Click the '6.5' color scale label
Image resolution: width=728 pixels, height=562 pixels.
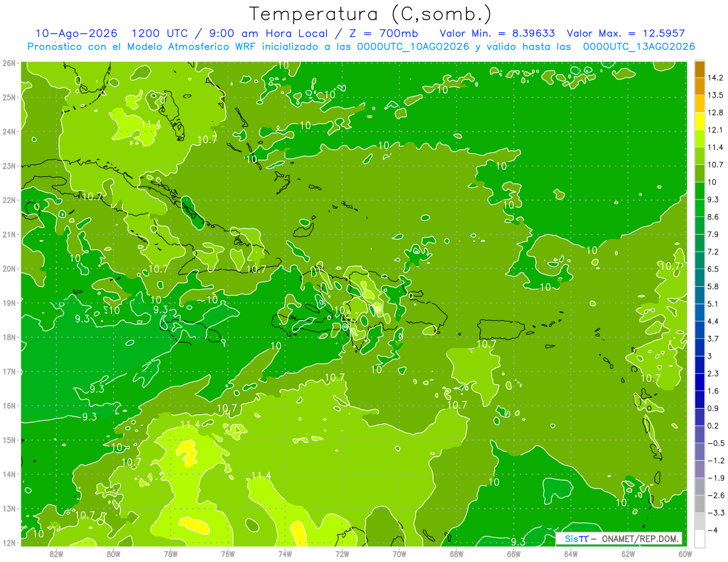(713, 269)
